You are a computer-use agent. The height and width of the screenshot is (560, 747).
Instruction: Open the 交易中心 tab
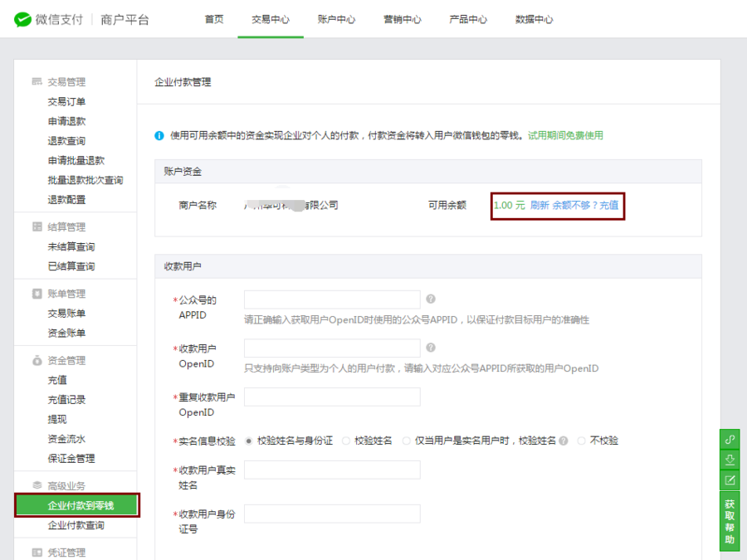[x=271, y=20]
